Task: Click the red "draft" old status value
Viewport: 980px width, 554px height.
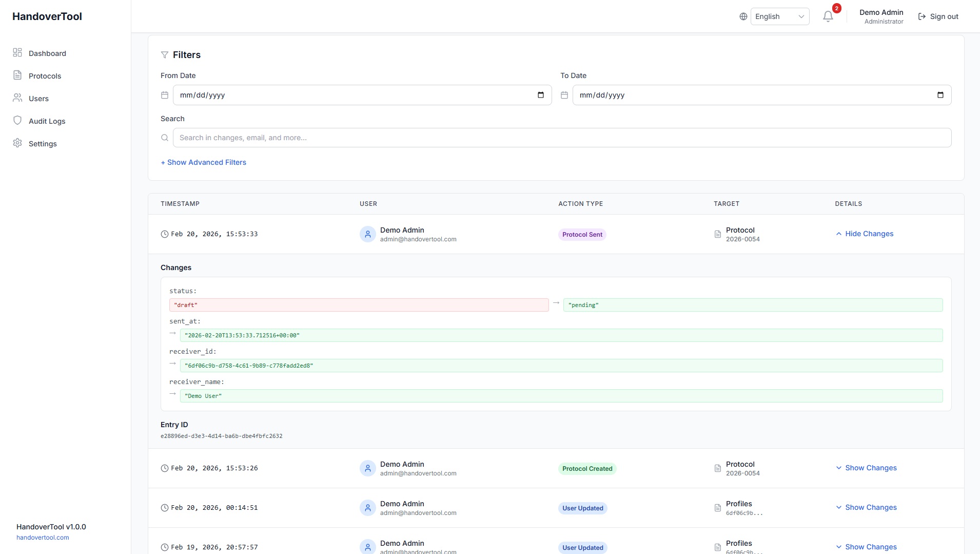Action: coord(359,305)
